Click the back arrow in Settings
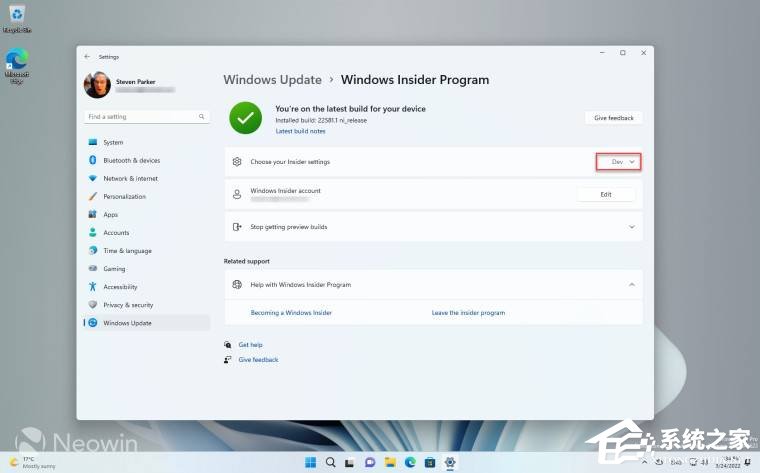This screenshot has width=760, height=473. (x=87, y=57)
